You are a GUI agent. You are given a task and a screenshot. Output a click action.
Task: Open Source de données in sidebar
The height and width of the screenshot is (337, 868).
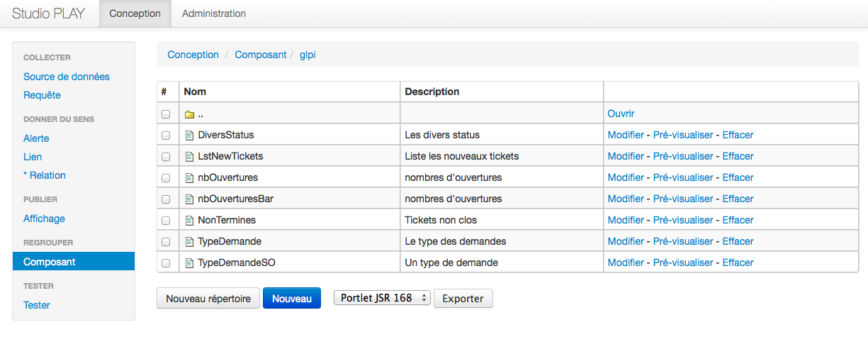tap(67, 77)
